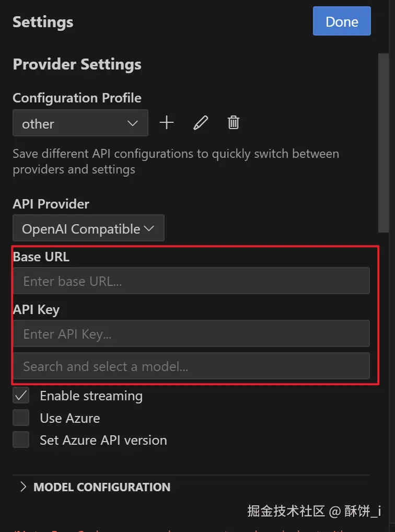Focus the Enter API Key field

(x=191, y=334)
